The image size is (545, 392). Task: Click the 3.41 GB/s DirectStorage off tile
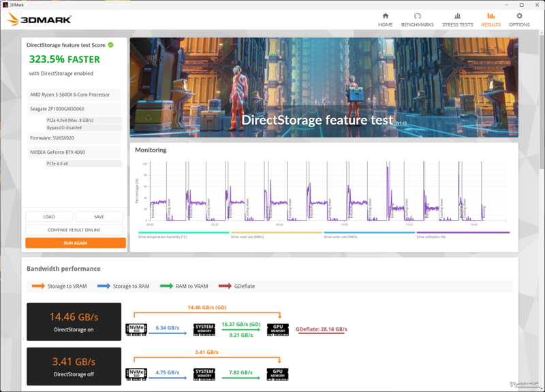click(x=74, y=366)
